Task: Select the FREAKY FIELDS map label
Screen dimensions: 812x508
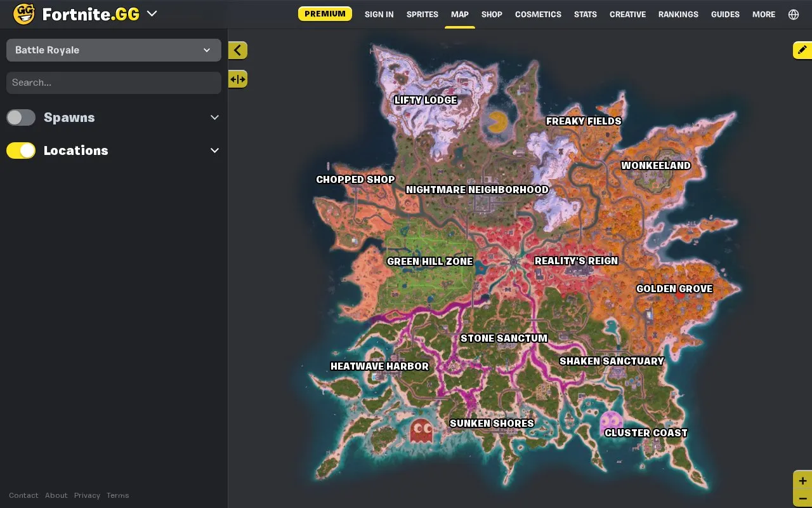Action: tap(584, 121)
